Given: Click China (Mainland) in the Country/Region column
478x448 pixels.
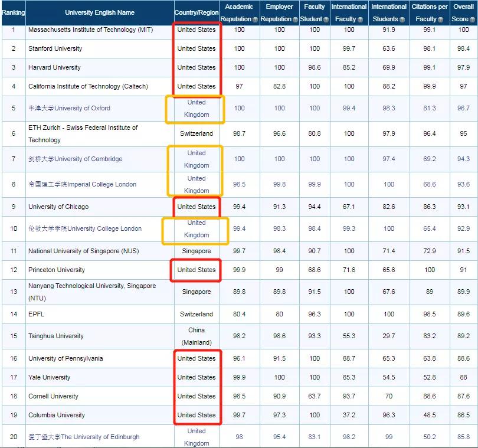Looking at the screenshot, I should click(x=197, y=336).
